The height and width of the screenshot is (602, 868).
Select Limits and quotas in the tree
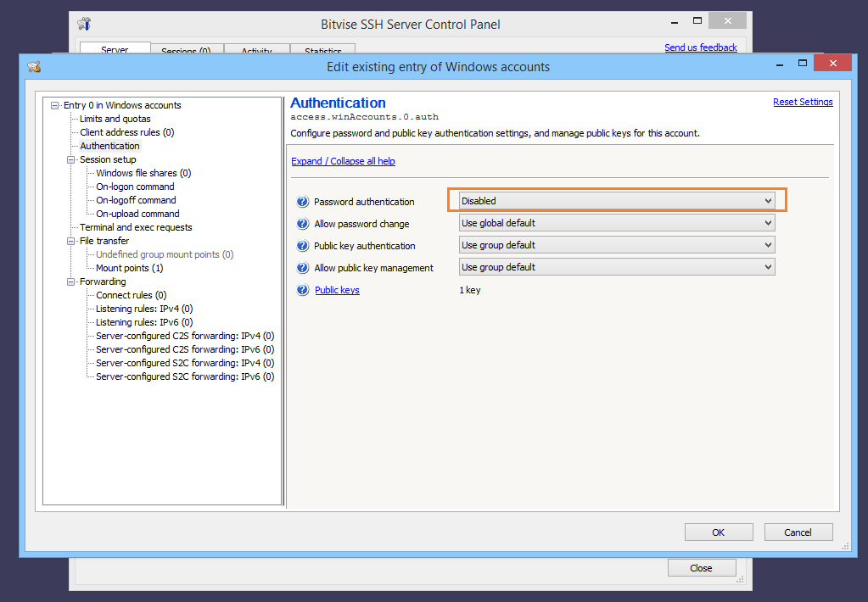click(x=115, y=119)
